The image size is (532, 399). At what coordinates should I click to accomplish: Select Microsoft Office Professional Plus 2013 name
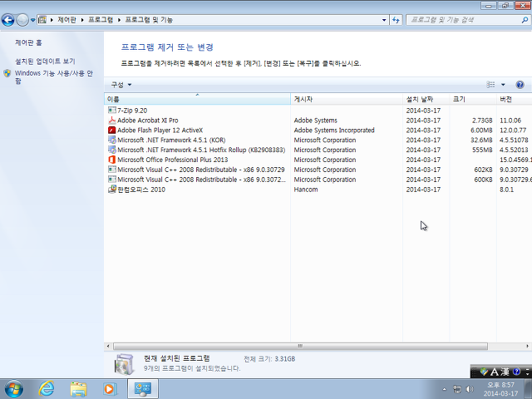[172, 160]
